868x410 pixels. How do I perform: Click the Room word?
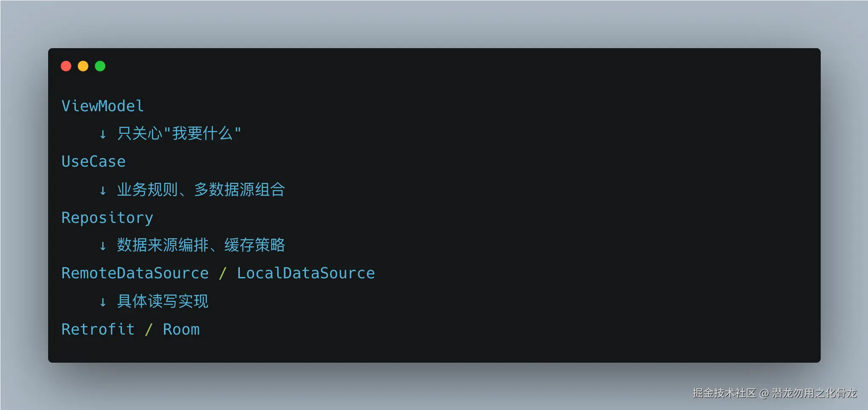(x=181, y=329)
